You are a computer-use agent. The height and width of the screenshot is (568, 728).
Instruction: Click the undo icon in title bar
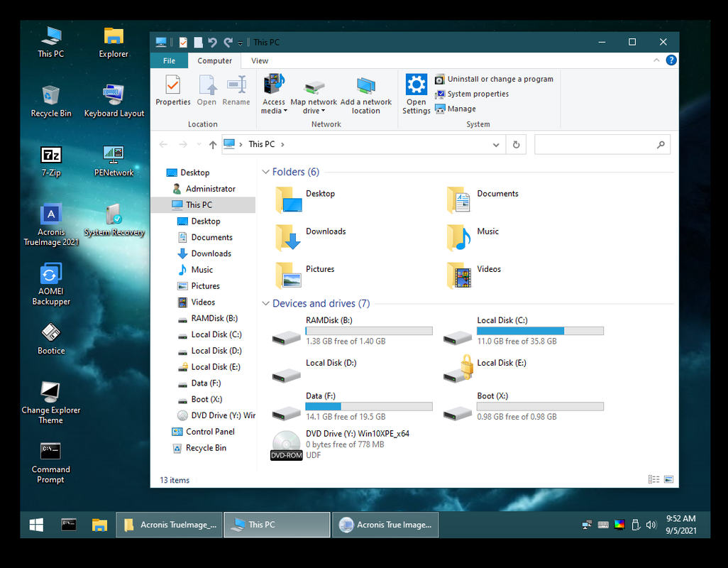coord(213,43)
